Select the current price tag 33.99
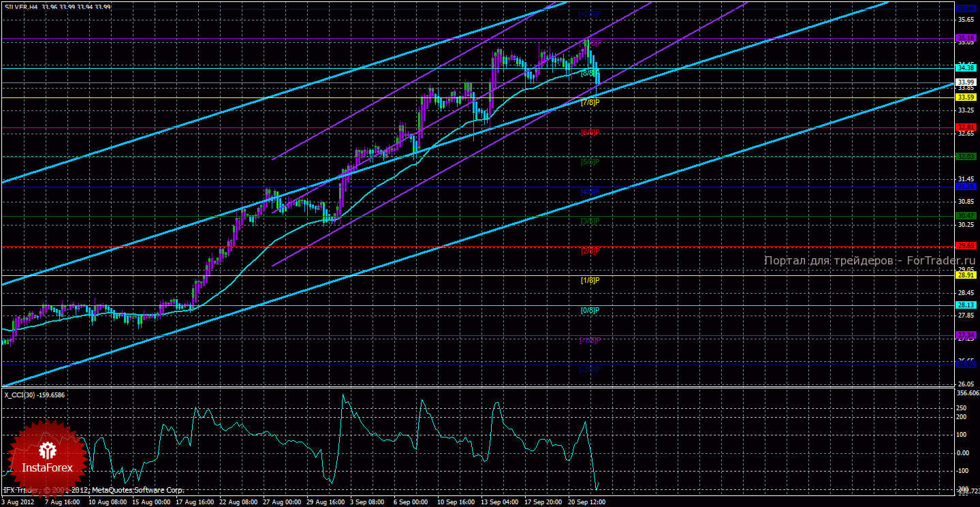Screen dimensions: 980x507 tap(965, 82)
